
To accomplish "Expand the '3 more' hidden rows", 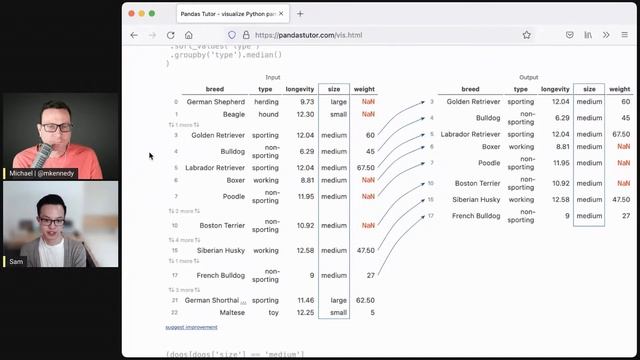I will point(184,290).
